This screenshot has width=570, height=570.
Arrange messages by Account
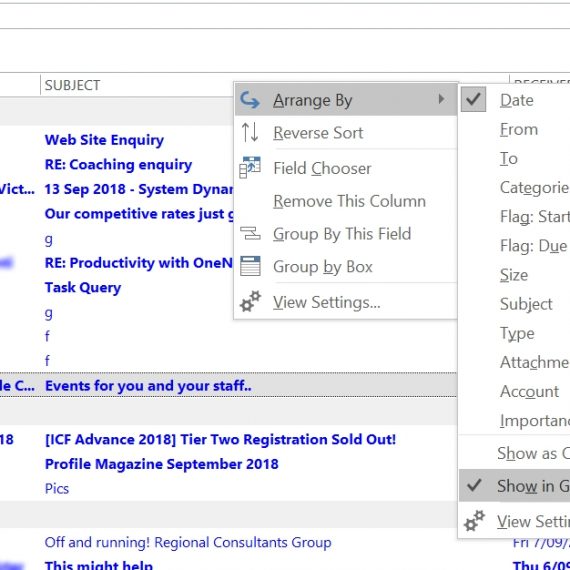coord(514,391)
